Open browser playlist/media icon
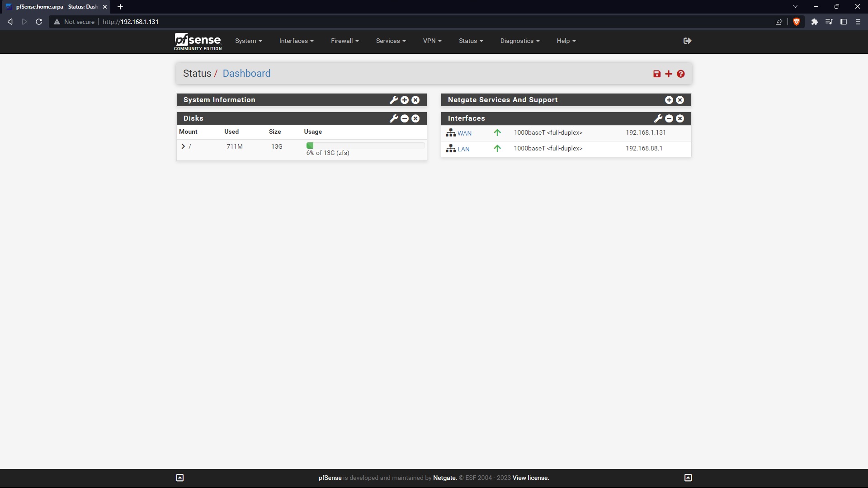 click(x=829, y=22)
